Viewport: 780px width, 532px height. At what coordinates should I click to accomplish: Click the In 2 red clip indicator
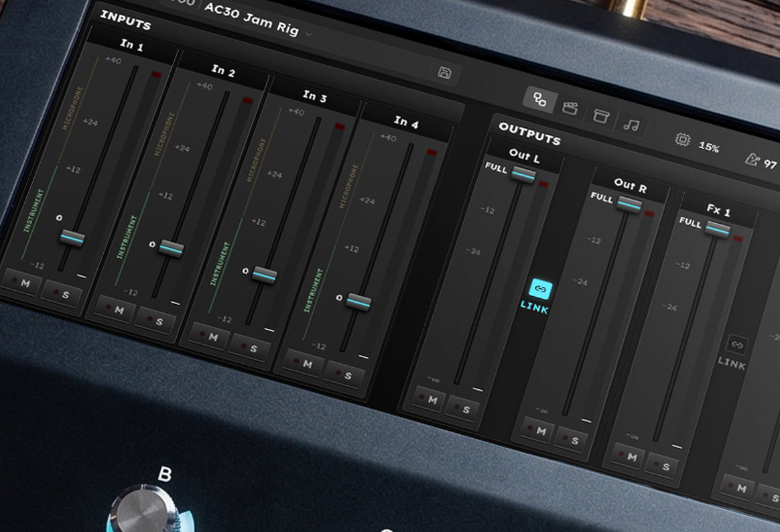click(x=248, y=101)
